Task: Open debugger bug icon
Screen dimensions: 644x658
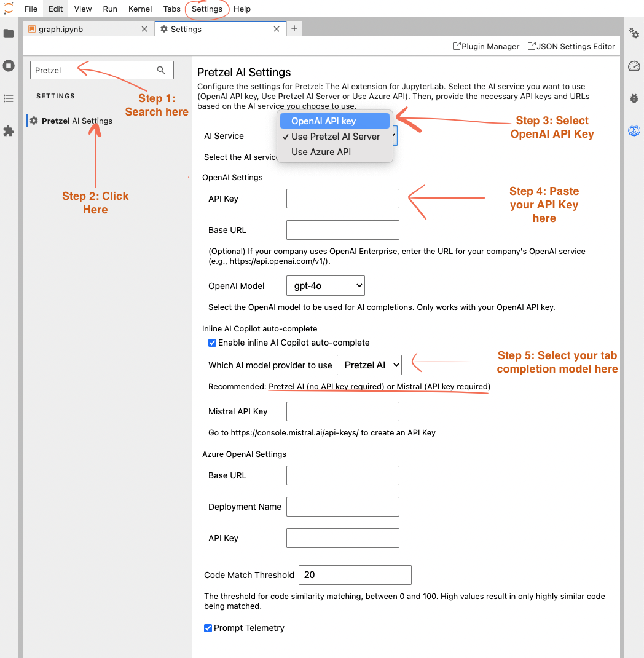Action: tap(634, 98)
